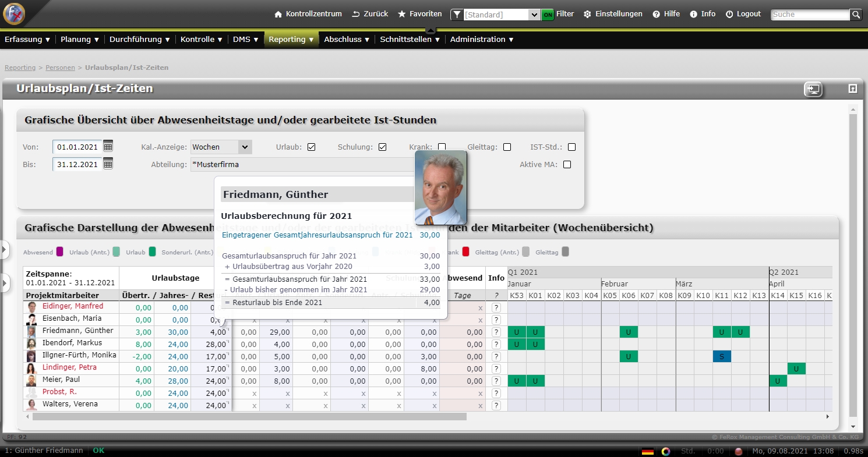Viewport: 868px width, 457px height.
Task: Click the Kontrollzentrum home icon
Action: (278, 14)
